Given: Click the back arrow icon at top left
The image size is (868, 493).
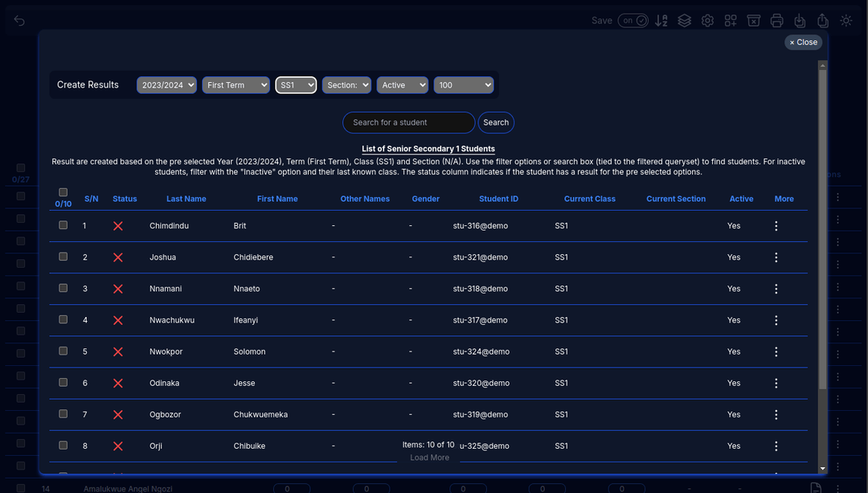Looking at the screenshot, I should (19, 21).
